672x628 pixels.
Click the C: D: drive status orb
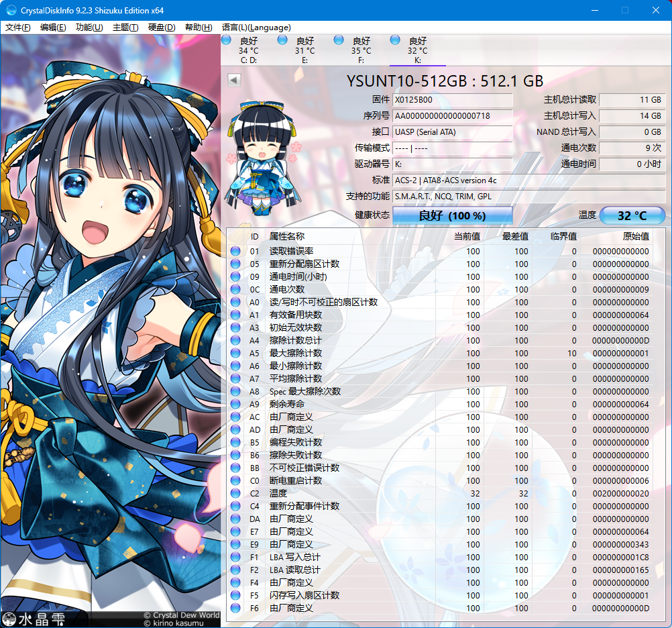[227, 40]
